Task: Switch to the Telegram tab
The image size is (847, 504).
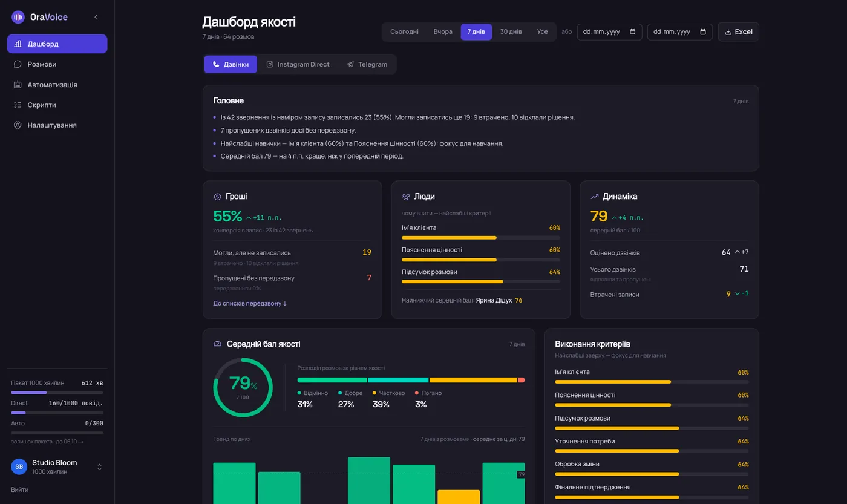Action: pyautogui.click(x=367, y=64)
